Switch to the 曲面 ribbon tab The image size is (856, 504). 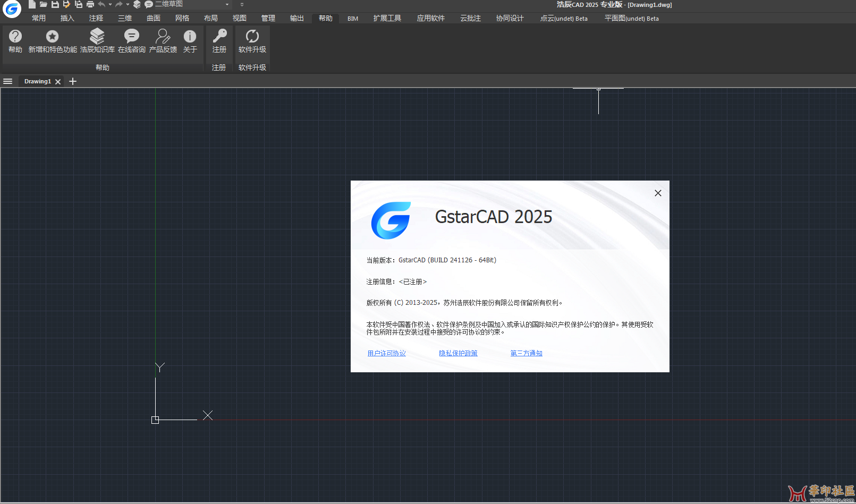[x=154, y=18]
